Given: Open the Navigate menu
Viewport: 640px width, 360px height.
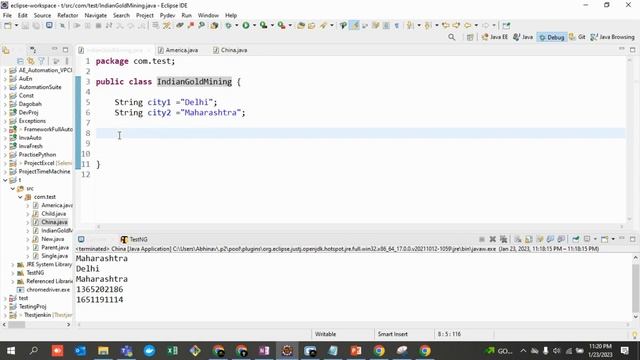Looking at the screenshot, I should tap(96, 16).
